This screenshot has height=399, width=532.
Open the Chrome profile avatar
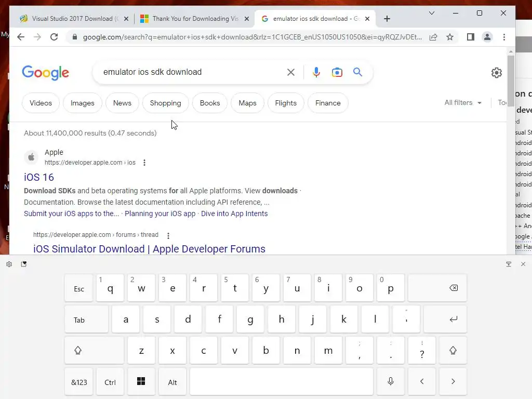point(487,37)
